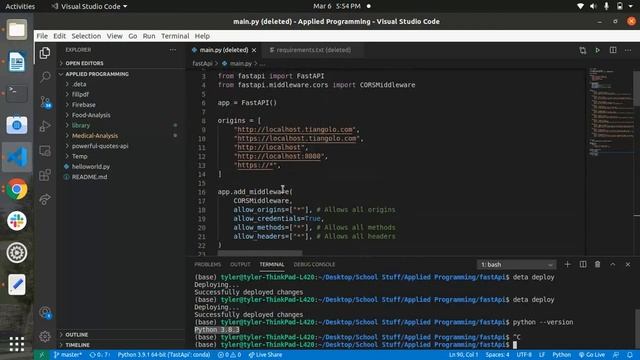The width and height of the screenshot is (640, 360).
Task: Open the Run and Debug view
Action: pyautogui.click(x=45, y=126)
